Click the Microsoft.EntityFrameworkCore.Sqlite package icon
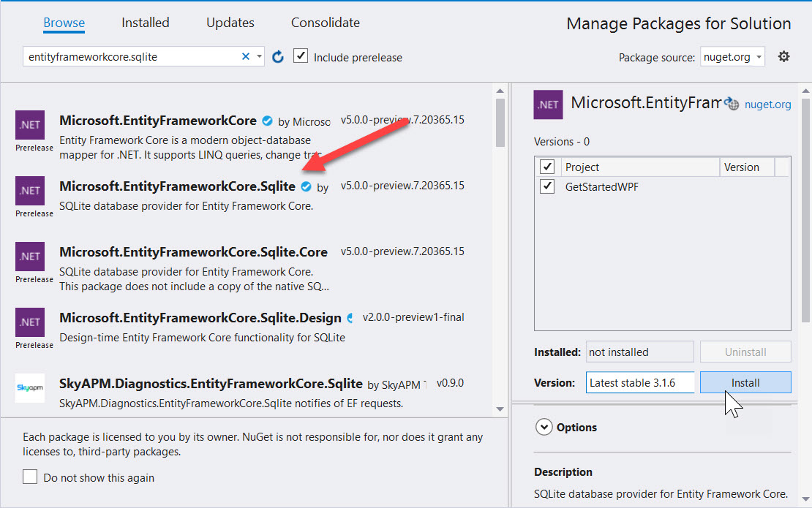 tap(29, 192)
